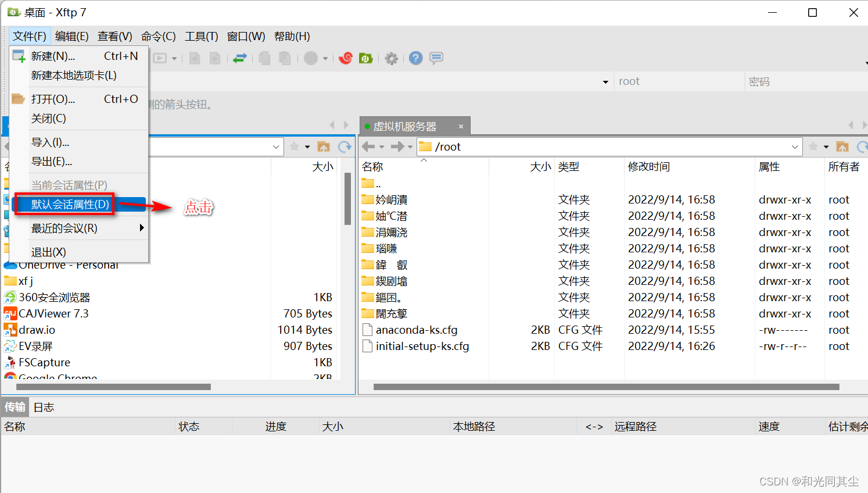
Task: Select 导入(I)... menu item
Action: click(x=79, y=142)
